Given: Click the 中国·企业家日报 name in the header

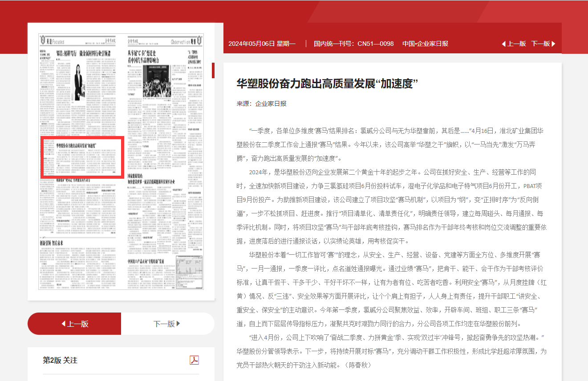Looking at the screenshot, I should click(425, 44).
